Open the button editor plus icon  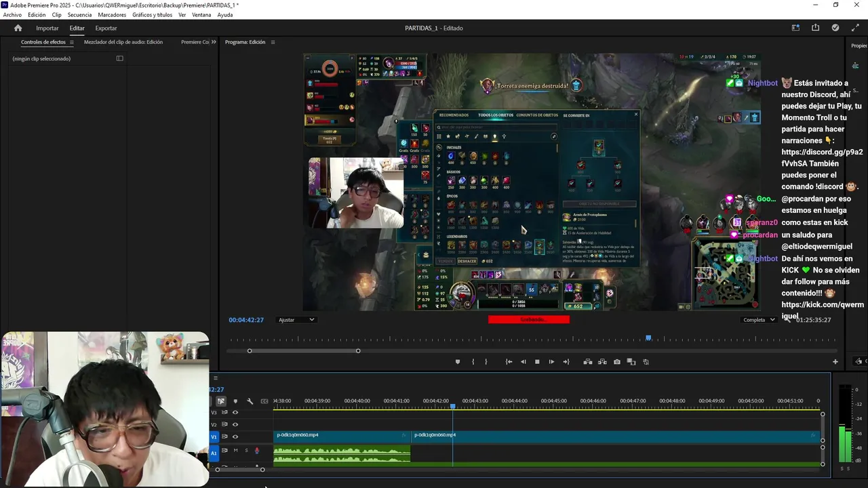835,362
